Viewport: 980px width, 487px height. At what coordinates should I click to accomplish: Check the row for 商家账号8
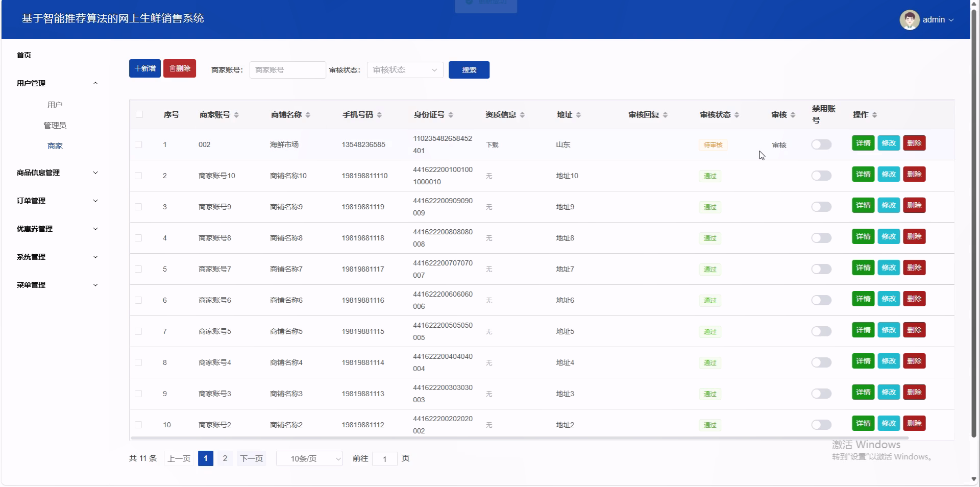pyautogui.click(x=138, y=238)
